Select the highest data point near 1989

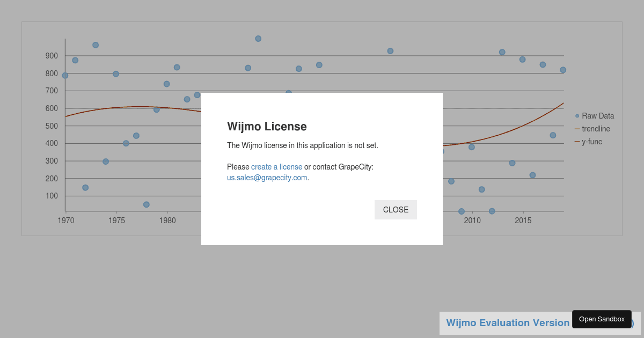point(258,39)
